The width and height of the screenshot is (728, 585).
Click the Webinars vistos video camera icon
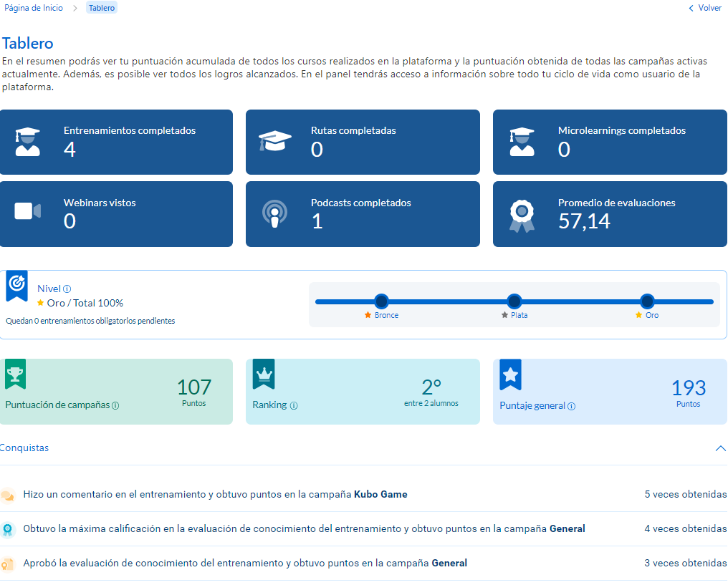coord(27,211)
